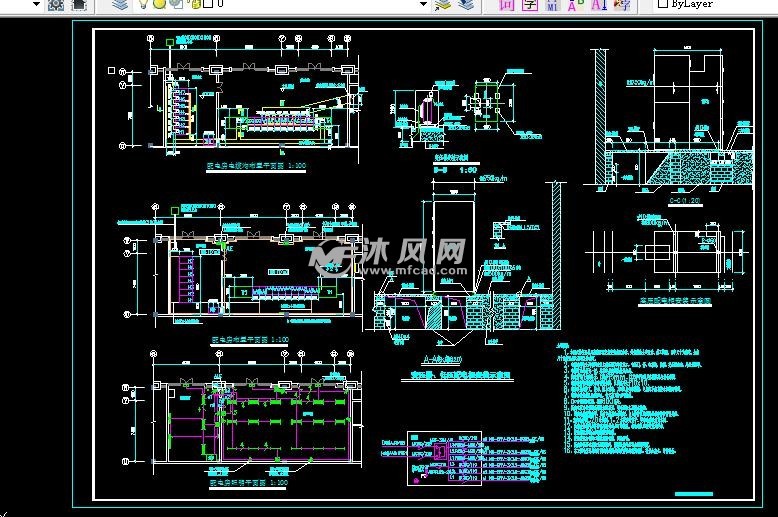Click the 1:100 title under bottom floor plan

249,482
